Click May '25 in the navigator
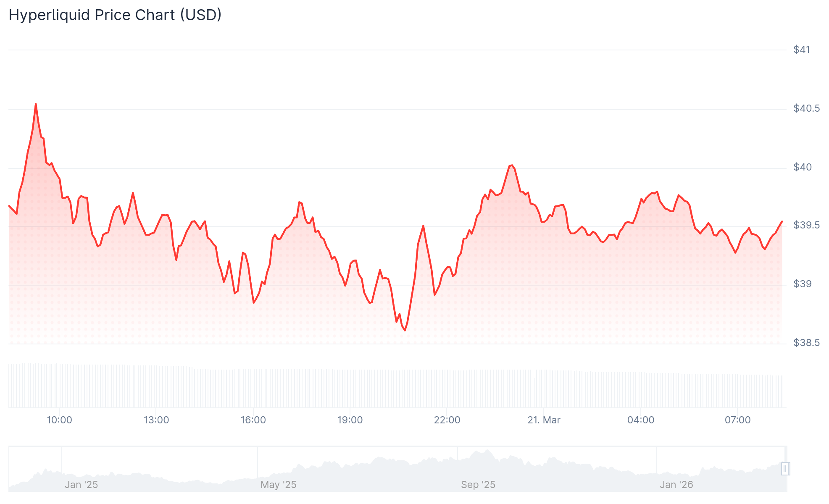 [x=278, y=485]
